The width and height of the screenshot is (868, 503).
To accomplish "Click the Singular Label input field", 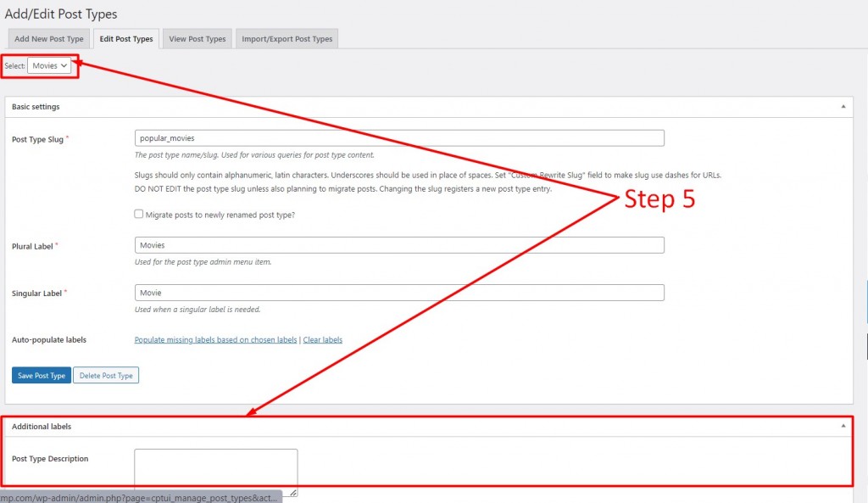I will point(399,293).
